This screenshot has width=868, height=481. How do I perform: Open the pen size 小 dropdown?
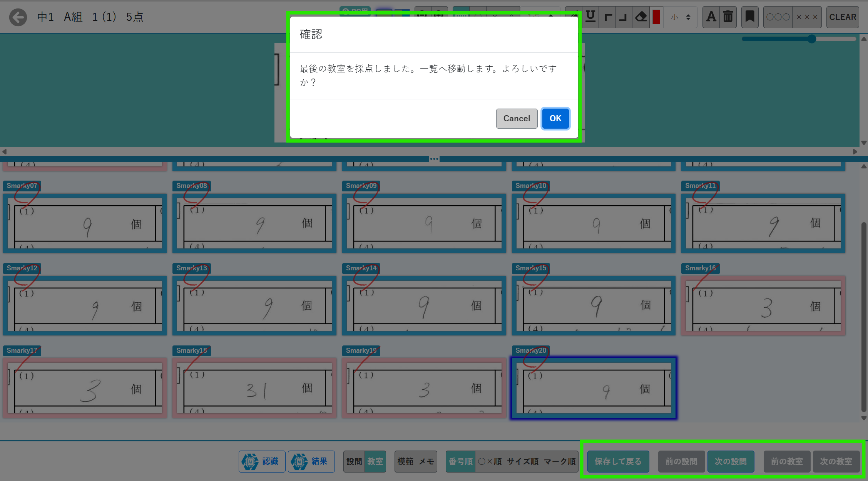681,17
